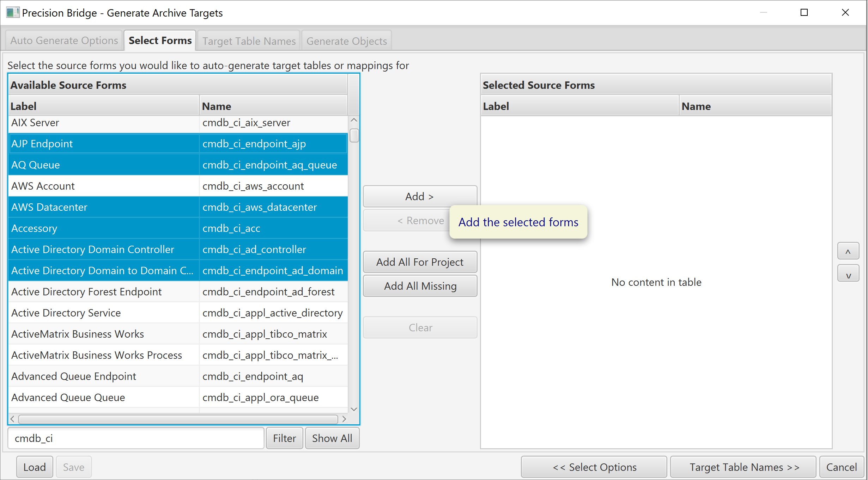
Task: Click the Precision Bridge app icon in title bar
Action: click(13, 13)
